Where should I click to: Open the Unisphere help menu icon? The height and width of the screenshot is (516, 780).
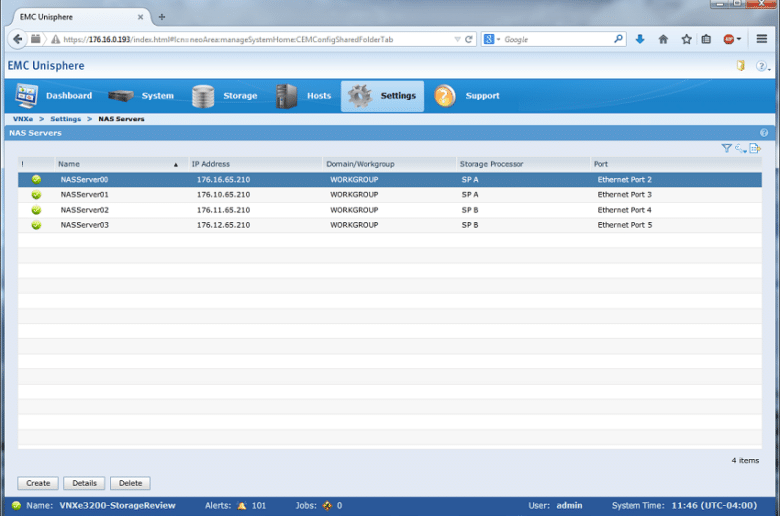pos(762,66)
